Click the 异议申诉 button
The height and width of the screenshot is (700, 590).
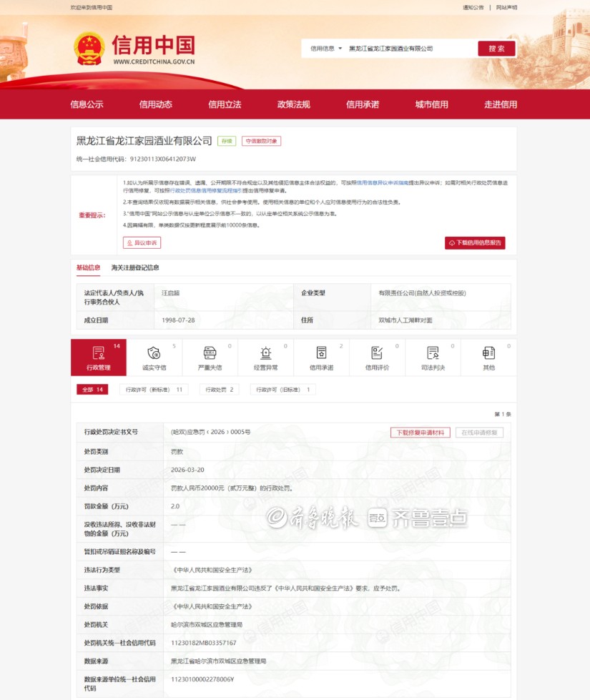(142, 243)
